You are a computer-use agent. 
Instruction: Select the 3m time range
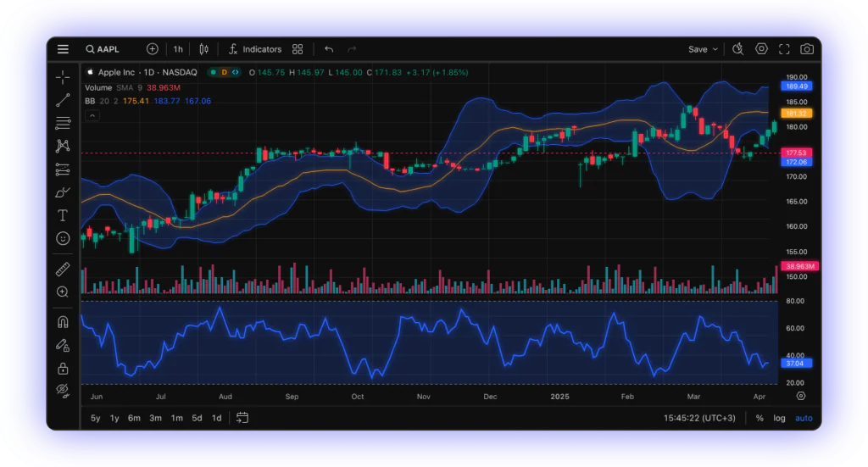tap(156, 419)
